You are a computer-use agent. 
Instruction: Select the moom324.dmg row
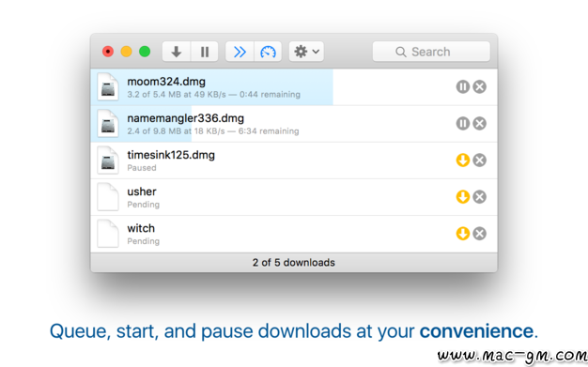pyautogui.click(x=294, y=87)
